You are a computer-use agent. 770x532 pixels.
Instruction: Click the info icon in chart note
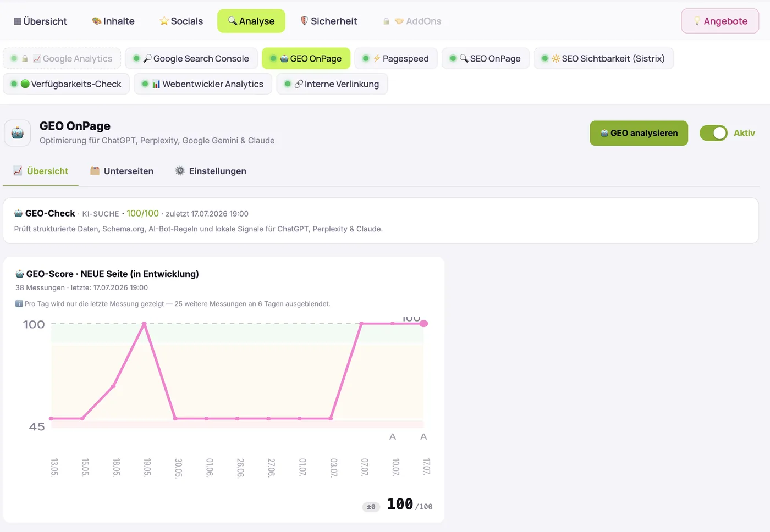pyautogui.click(x=19, y=303)
